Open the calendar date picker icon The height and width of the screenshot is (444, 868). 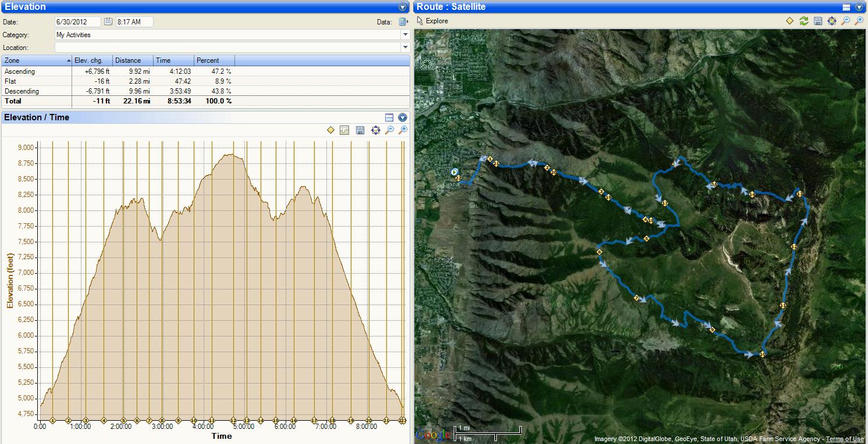point(108,22)
